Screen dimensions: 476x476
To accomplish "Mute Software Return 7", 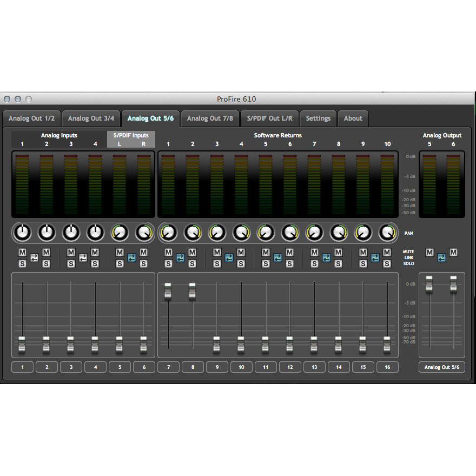I will click(314, 252).
